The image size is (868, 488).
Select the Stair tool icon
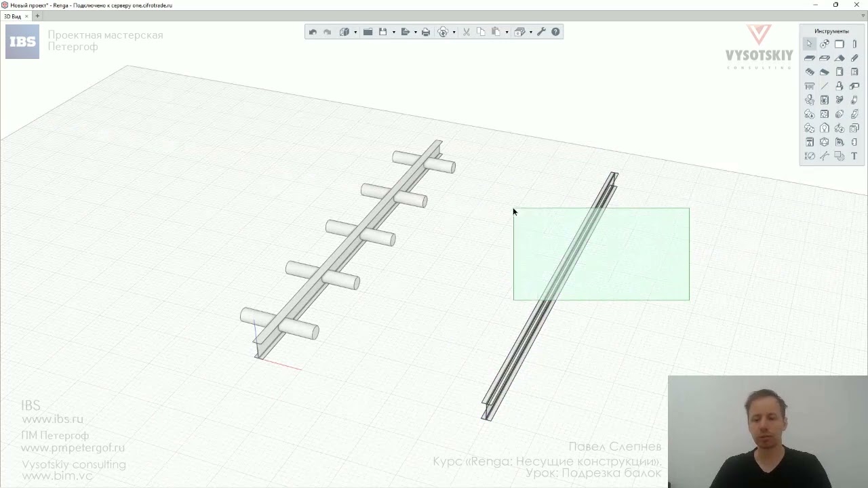pos(810,72)
